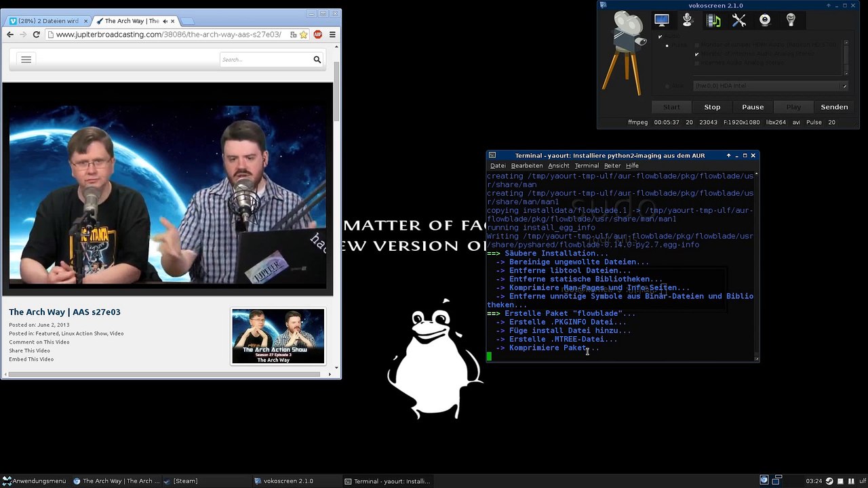868x488 pixels.
Task: Open the vokoscreen screen settings tab
Action: pos(662,20)
